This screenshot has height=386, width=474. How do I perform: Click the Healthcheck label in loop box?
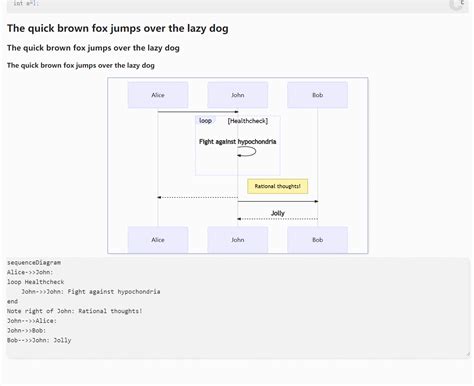248,121
